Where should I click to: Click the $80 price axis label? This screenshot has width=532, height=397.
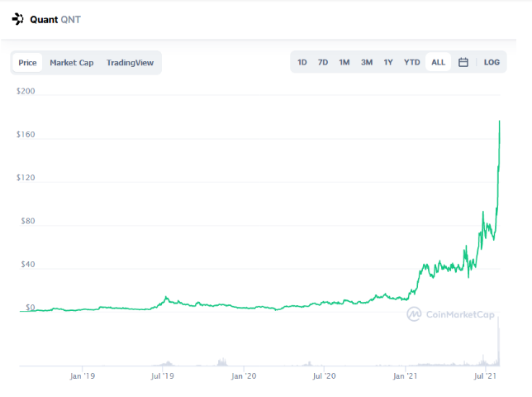[28, 221]
